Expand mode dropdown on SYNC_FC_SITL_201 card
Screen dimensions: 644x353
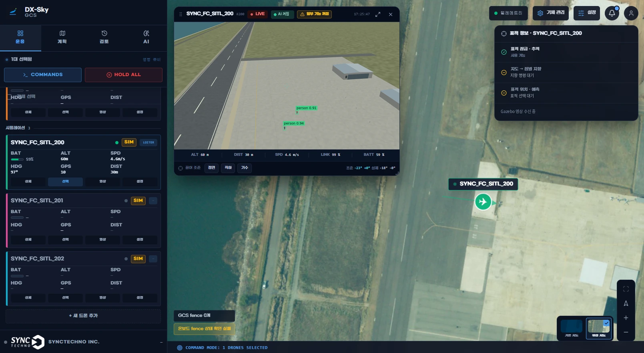[x=153, y=201]
